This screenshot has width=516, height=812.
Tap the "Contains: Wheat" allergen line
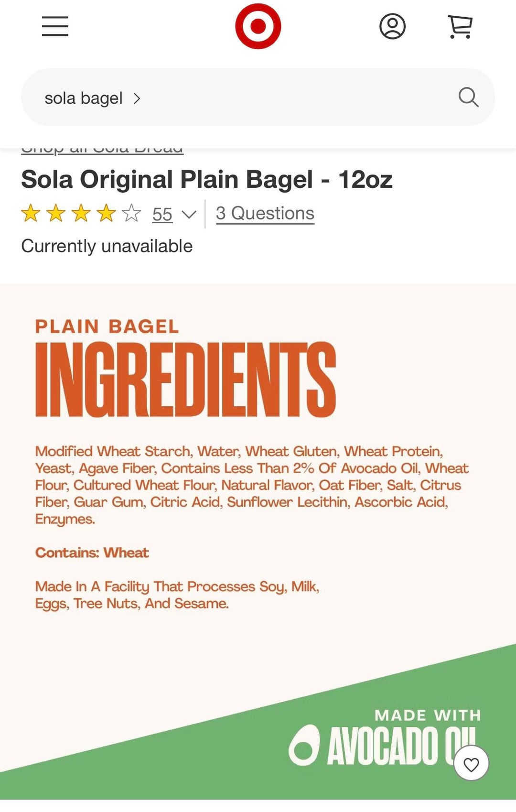click(x=92, y=552)
